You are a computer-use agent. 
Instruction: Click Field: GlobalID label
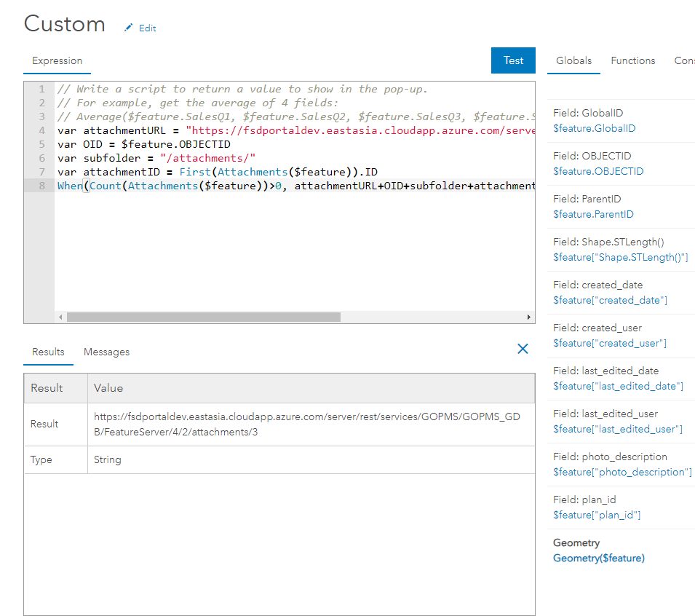click(588, 113)
